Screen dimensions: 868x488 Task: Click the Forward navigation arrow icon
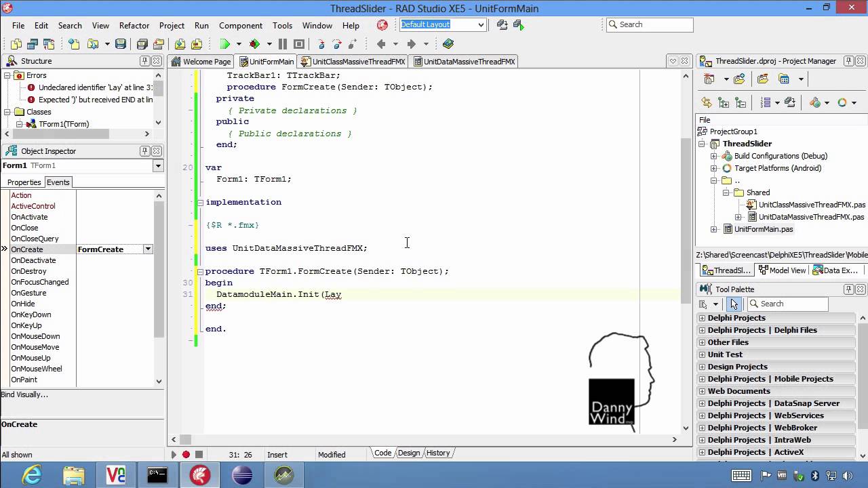click(411, 44)
